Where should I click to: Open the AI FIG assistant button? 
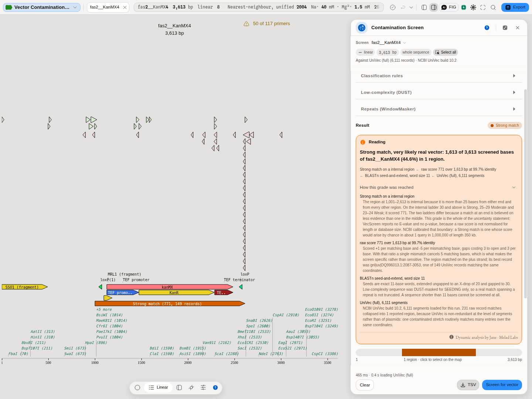click(x=449, y=7)
